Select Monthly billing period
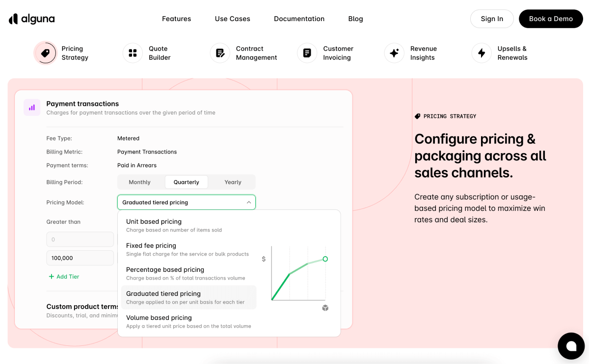 coord(139,182)
